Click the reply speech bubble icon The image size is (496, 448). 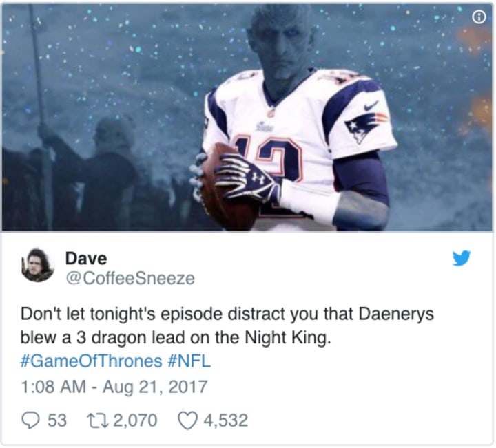pyautogui.click(x=31, y=421)
